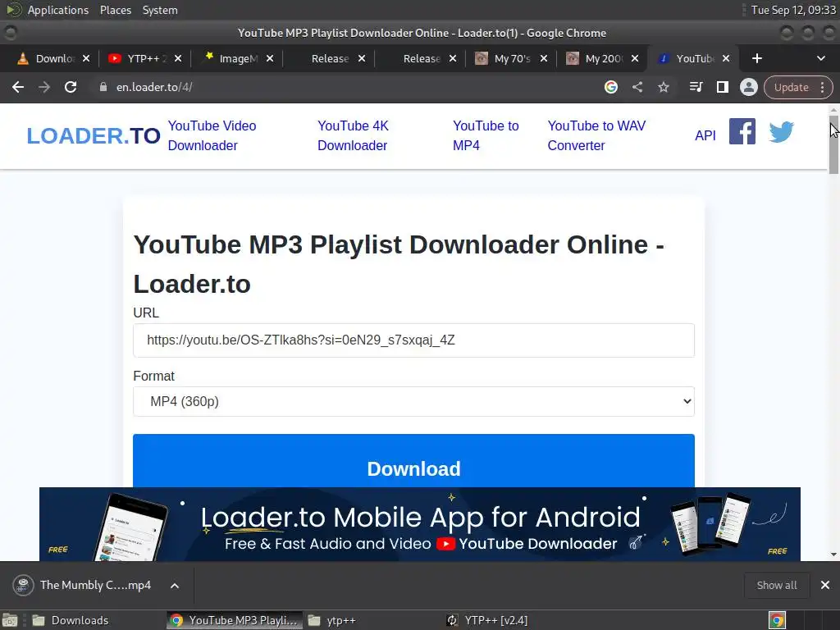Reload the Loader.to page
The width and height of the screenshot is (840, 630).
[x=71, y=87]
